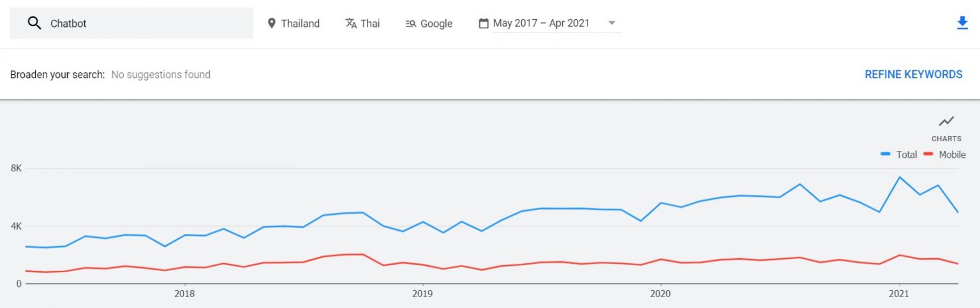Open the May 2017 – Apr 2021 date selector
The image size is (980, 308).
point(541,24)
